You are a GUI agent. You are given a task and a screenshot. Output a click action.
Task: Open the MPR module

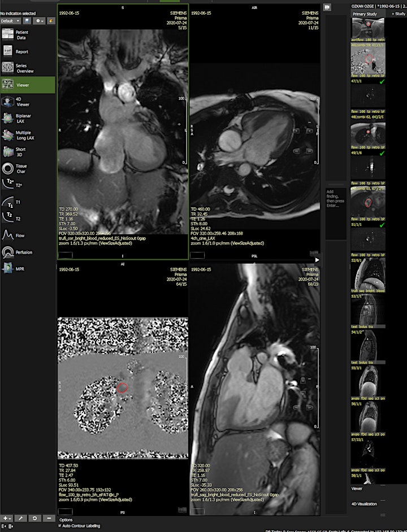(x=27, y=269)
